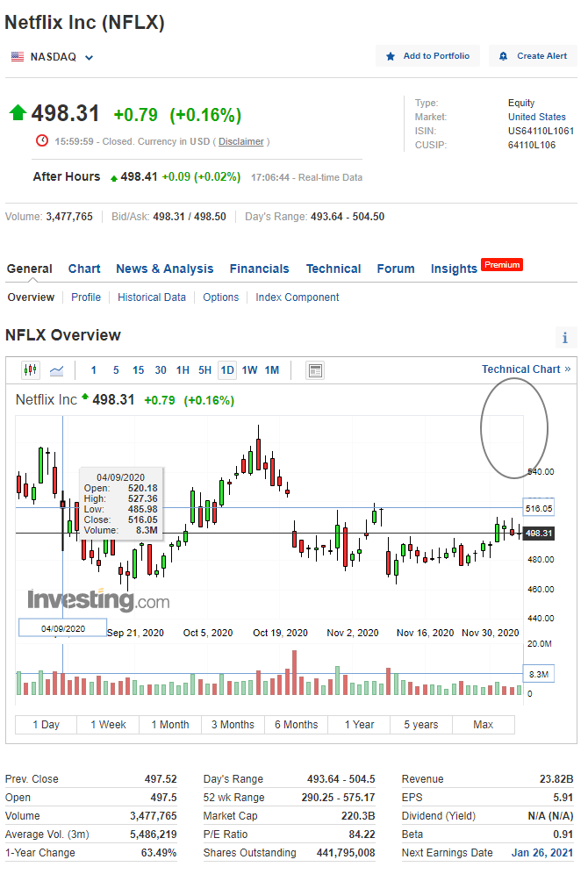Switch chart to area line view icon
588x874 pixels.
pos(56,370)
